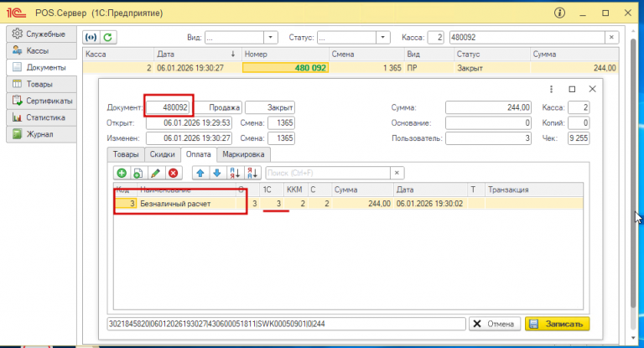This screenshot has width=644, height=348.
Task: Click the Пользователь field
Action: click(488, 138)
